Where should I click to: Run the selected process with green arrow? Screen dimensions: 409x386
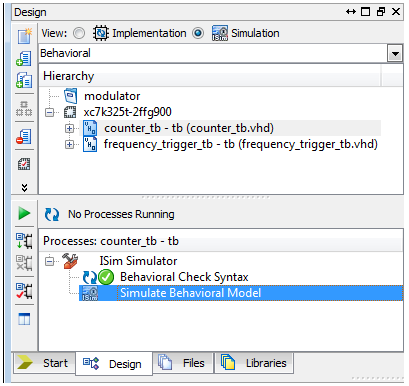click(x=24, y=214)
